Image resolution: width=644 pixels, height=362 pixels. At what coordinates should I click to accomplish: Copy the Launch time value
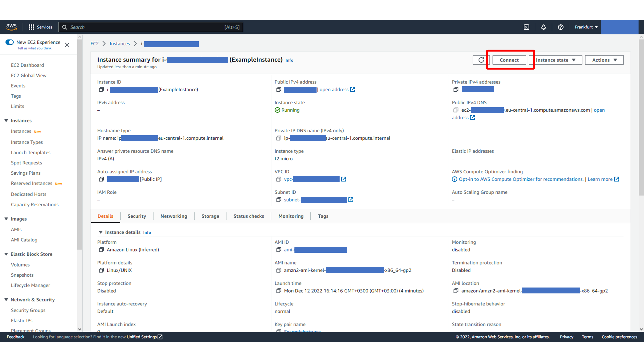(279, 291)
